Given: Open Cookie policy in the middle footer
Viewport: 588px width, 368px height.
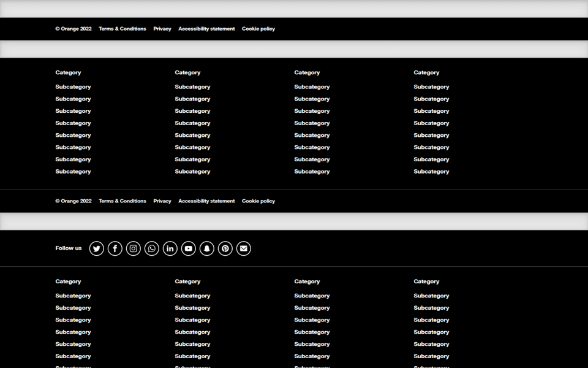Looking at the screenshot, I should (x=258, y=201).
